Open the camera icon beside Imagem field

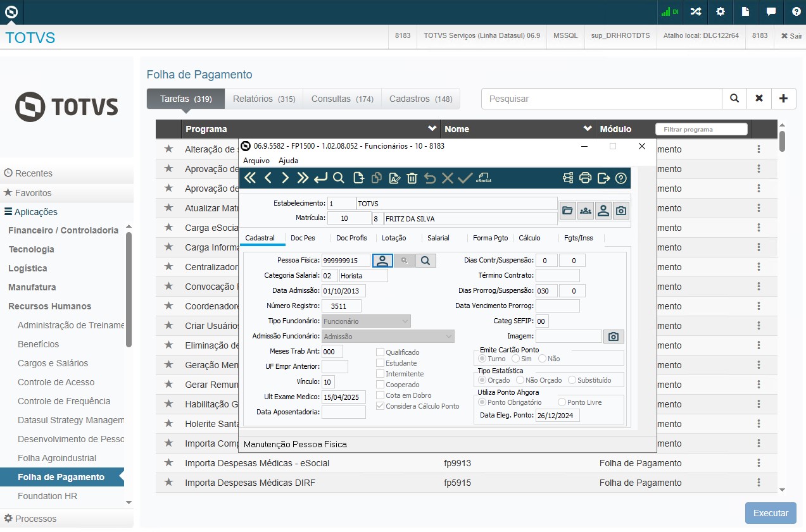613,337
